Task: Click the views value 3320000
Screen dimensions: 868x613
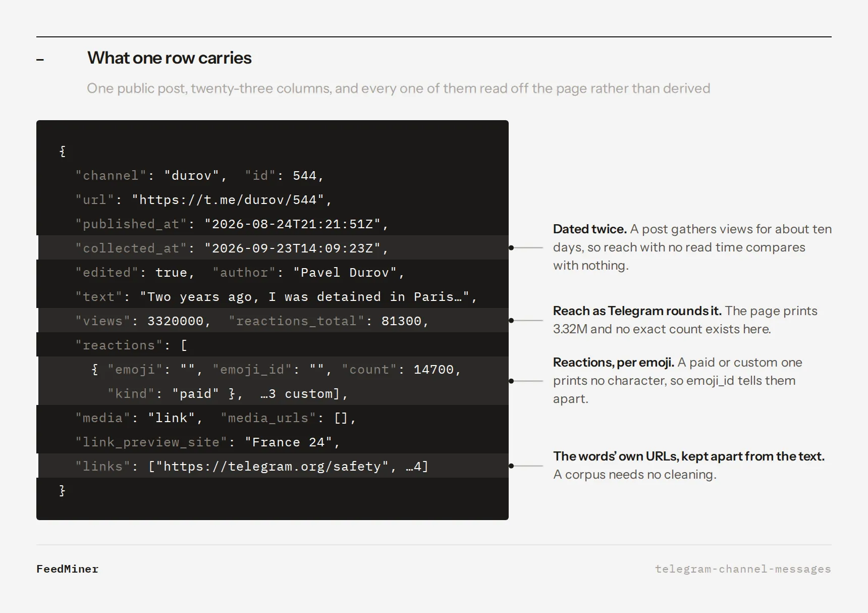Action: point(176,321)
